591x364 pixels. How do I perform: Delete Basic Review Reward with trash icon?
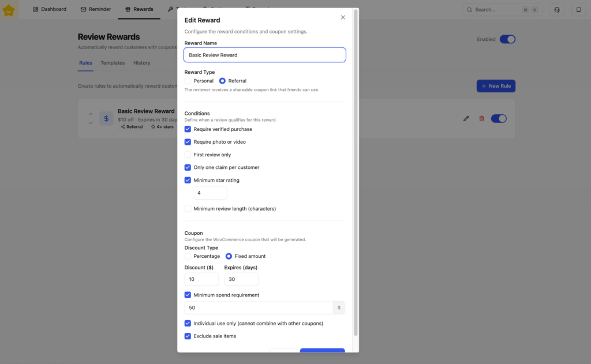(x=481, y=119)
